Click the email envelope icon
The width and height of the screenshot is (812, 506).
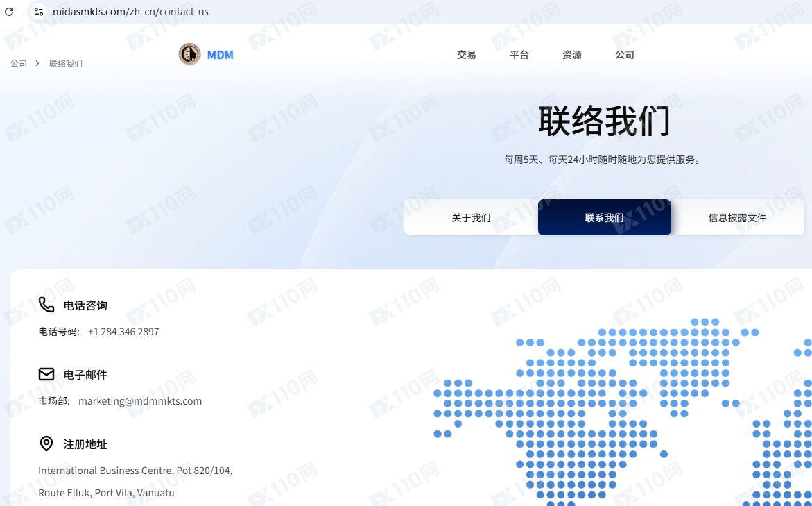(x=46, y=374)
